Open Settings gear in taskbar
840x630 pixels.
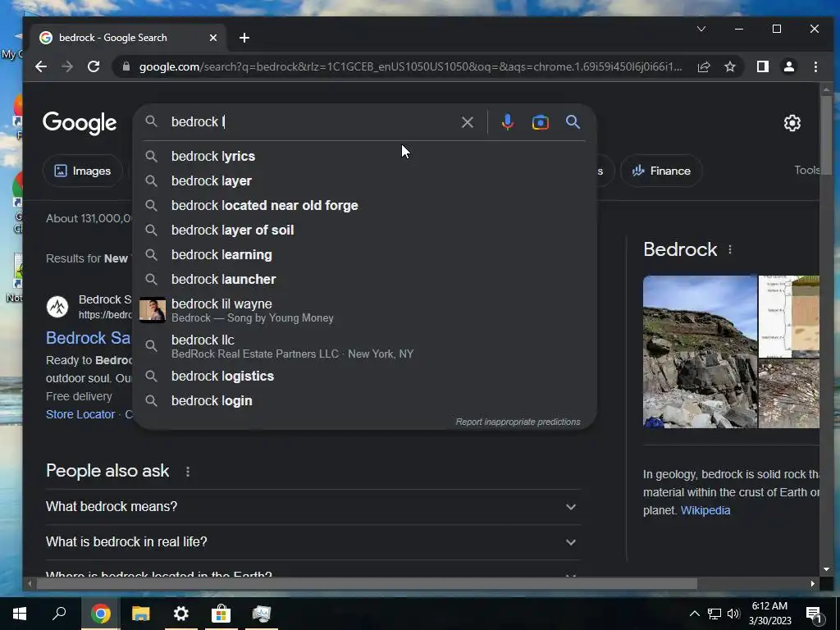[x=181, y=614]
